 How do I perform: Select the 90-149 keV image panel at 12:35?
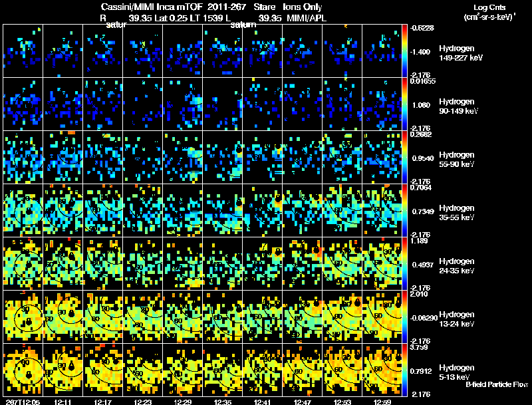223,104
